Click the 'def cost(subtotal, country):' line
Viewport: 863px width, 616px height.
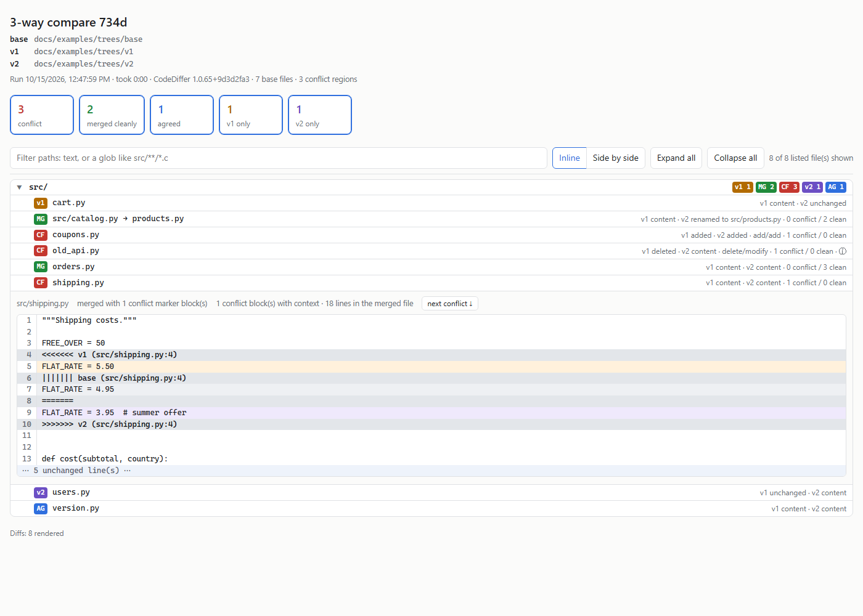point(431,459)
